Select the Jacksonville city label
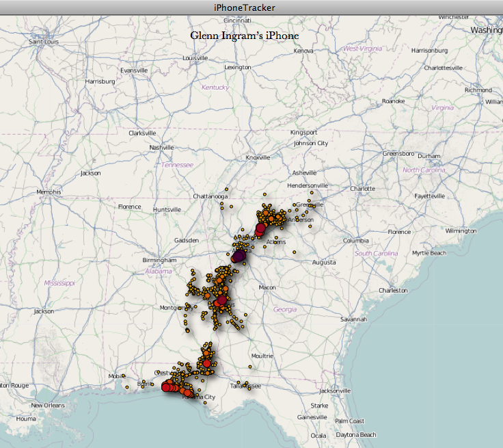Image resolution: width=503 pixels, height=448 pixels. point(334,391)
